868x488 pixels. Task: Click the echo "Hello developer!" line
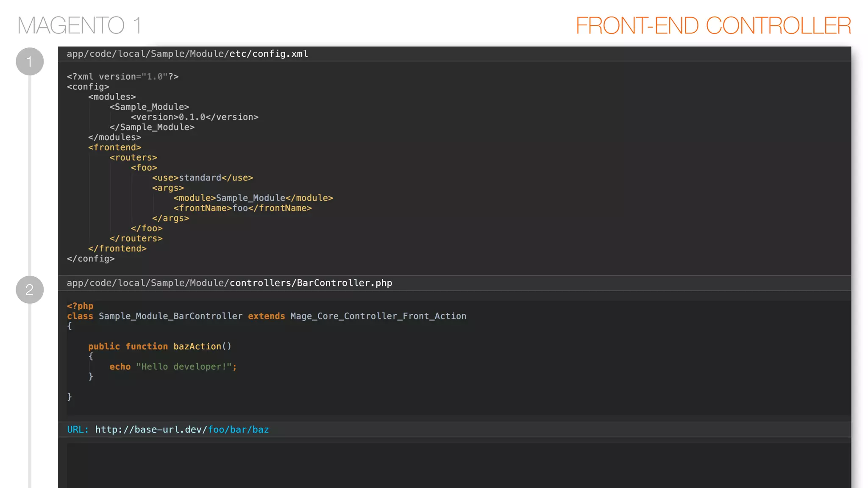173,367
